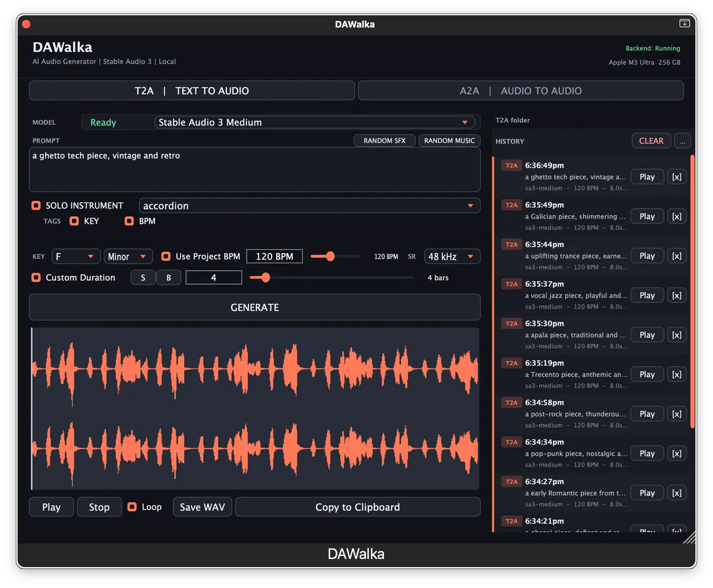Click RANDOM SFX prompt button

point(384,141)
